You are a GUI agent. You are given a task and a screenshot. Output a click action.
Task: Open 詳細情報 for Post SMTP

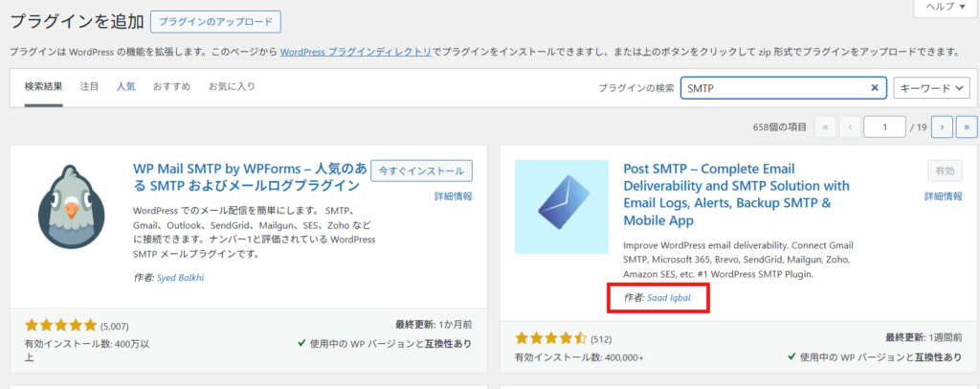coord(943,195)
